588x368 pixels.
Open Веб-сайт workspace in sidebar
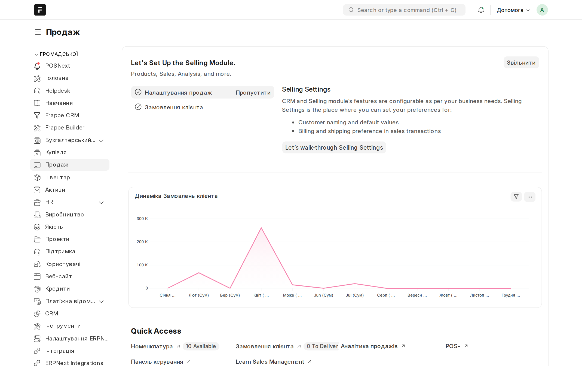click(x=70, y=276)
